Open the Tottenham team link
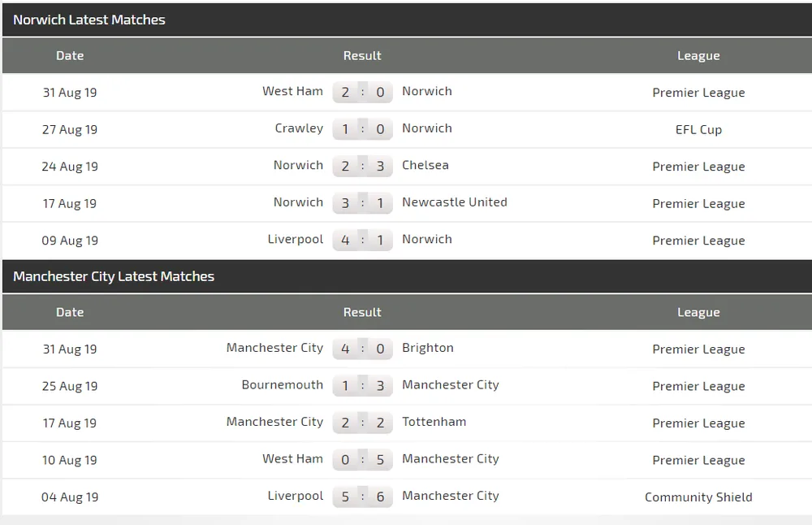 (434, 422)
